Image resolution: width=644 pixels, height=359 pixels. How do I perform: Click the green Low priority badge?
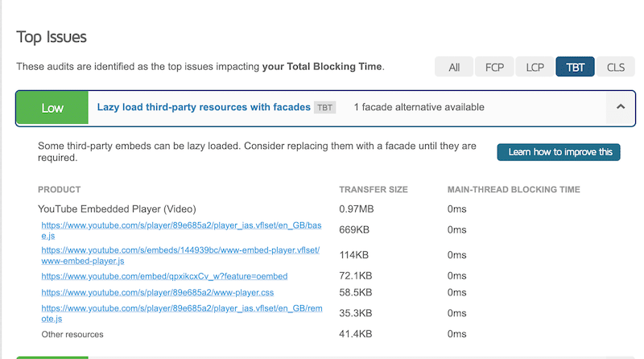(x=52, y=108)
